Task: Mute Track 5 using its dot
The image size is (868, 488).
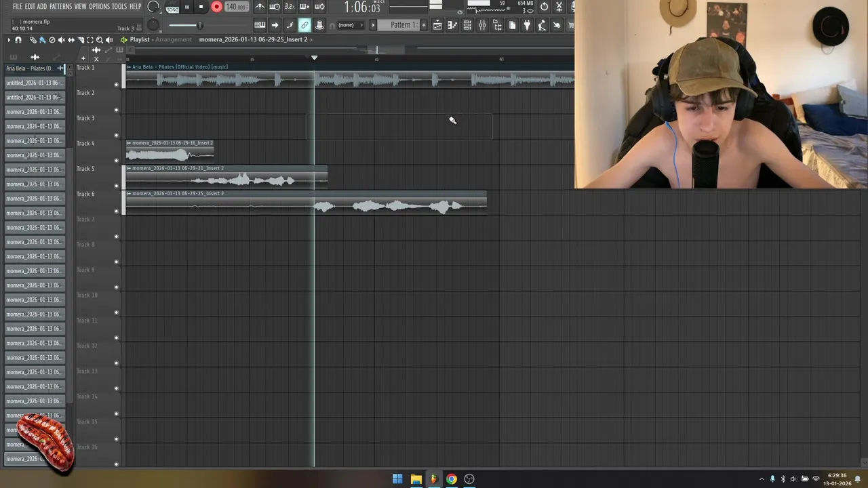Action: (116, 186)
